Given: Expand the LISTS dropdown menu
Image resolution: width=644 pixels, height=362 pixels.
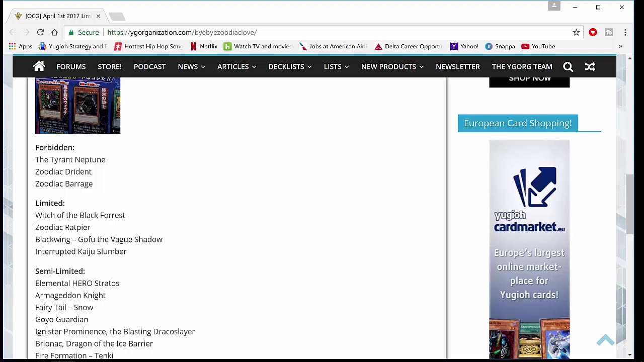Looking at the screenshot, I should (336, 66).
